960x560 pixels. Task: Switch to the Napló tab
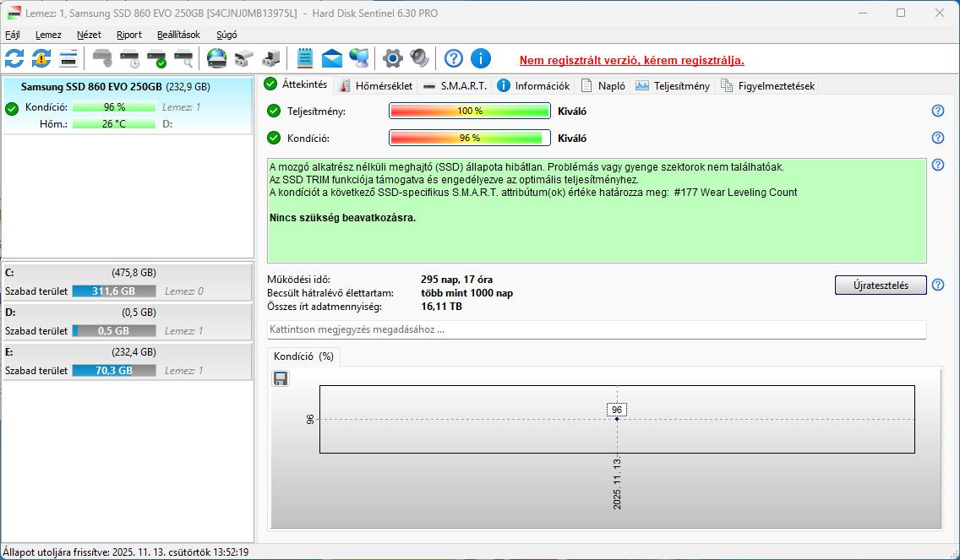(x=603, y=85)
